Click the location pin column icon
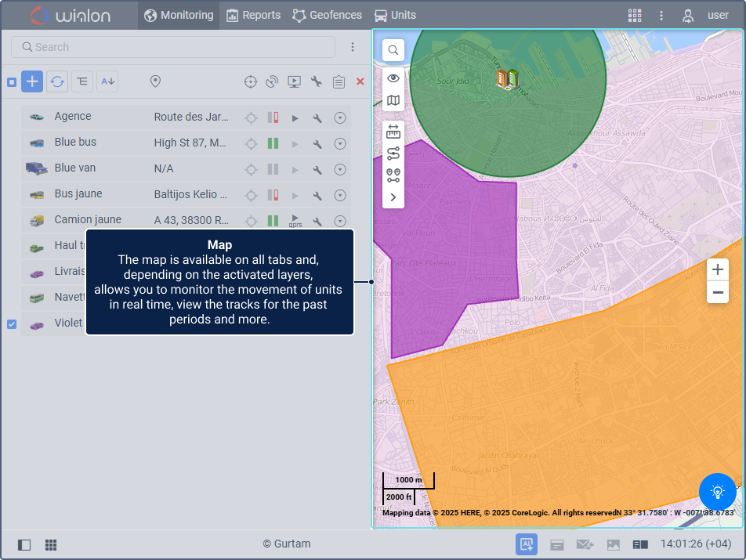The image size is (746, 560). [155, 81]
